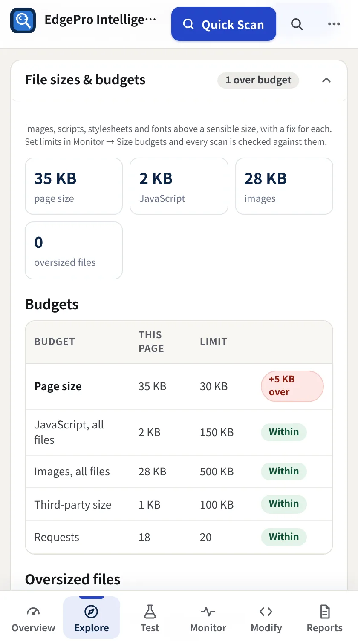Click the 'BUDGET' column header
The width and height of the screenshot is (358, 644).
[x=55, y=342]
